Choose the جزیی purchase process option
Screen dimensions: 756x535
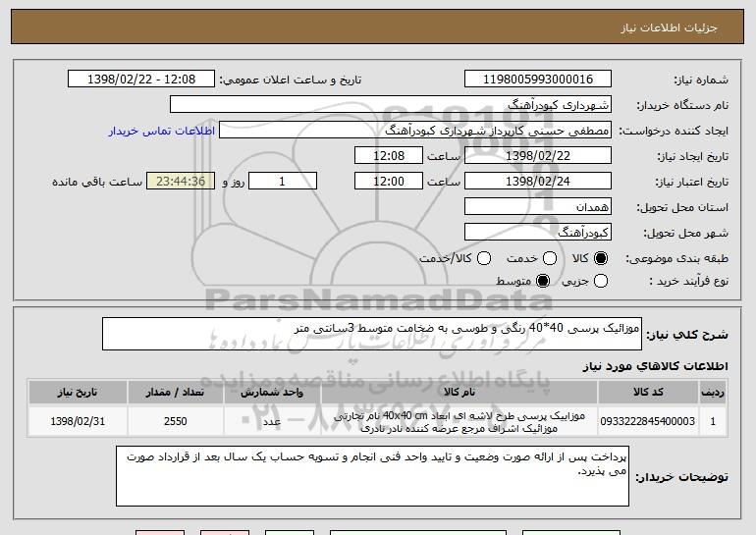pyautogui.click(x=601, y=281)
